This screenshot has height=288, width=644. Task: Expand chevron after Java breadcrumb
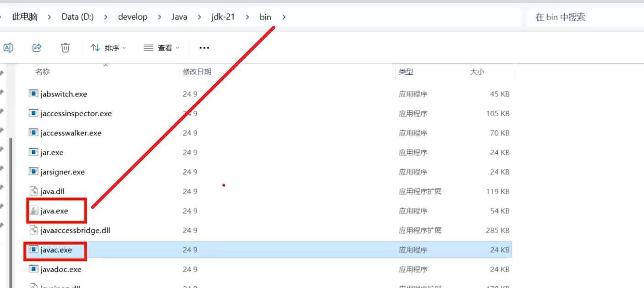tap(199, 17)
